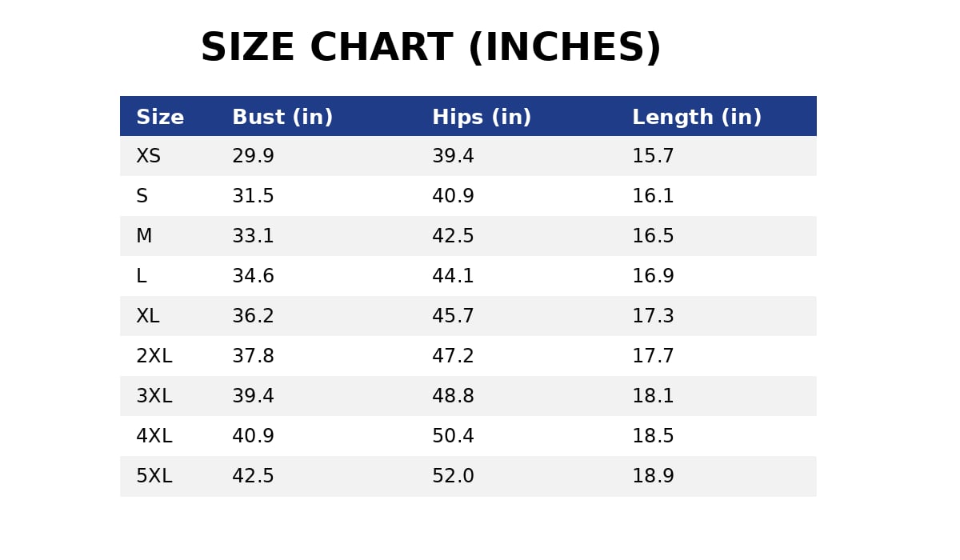Click the "SIZE CHART (INCHES)" title

[430, 49]
